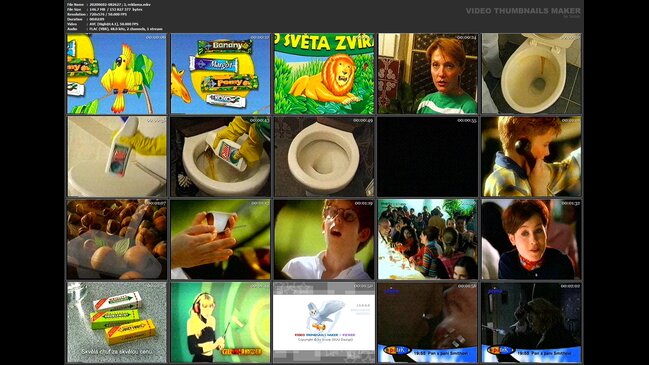Open thumbnail of gloved hand pouring cleaner in toilet
Screen dimensions: 649x365
click(220, 156)
